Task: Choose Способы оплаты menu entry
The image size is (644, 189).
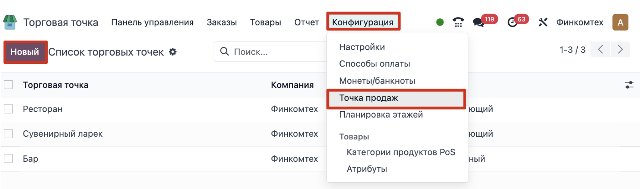Action: coord(375,64)
